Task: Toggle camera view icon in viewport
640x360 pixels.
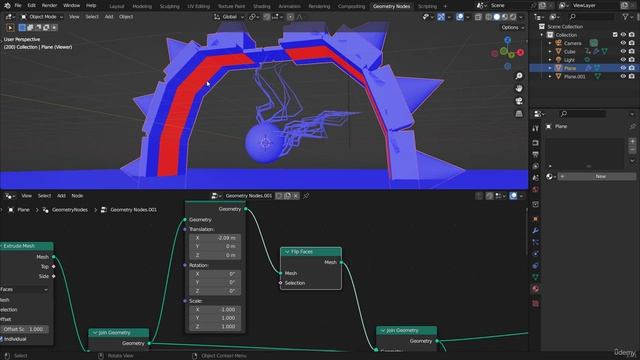Action: (x=519, y=101)
